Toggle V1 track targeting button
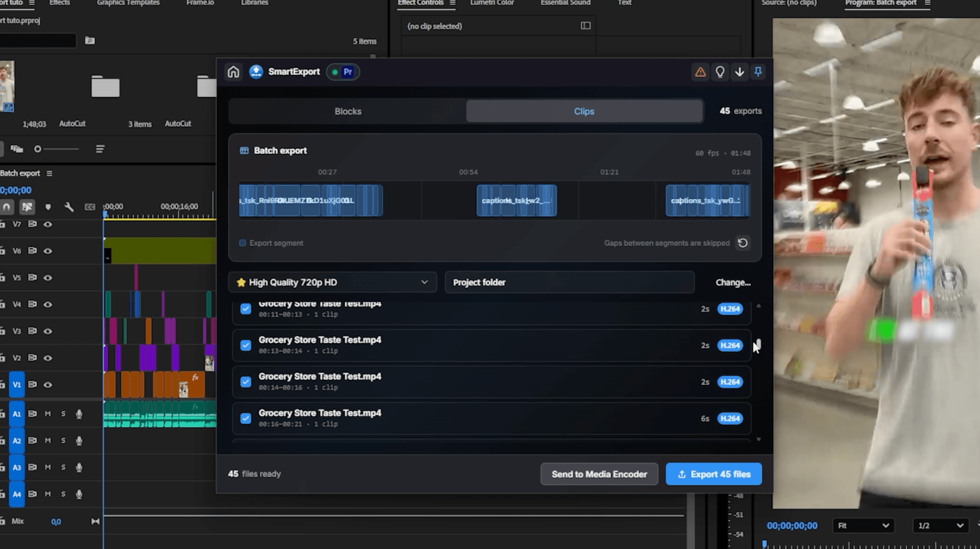The image size is (980, 549). pyautogui.click(x=17, y=385)
